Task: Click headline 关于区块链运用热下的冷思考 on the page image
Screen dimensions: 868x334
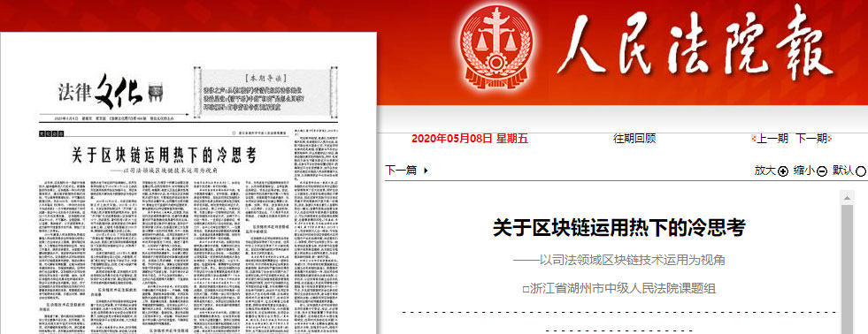Action: click(x=165, y=156)
